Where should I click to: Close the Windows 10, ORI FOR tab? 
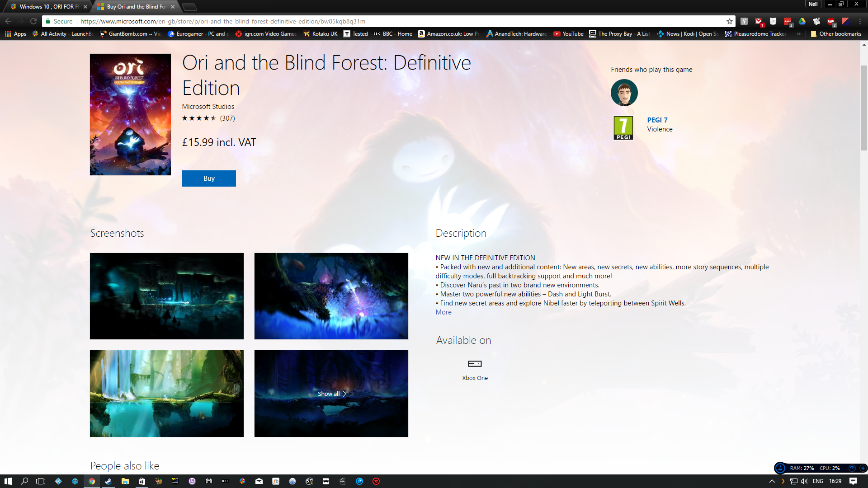(x=85, y=7)
